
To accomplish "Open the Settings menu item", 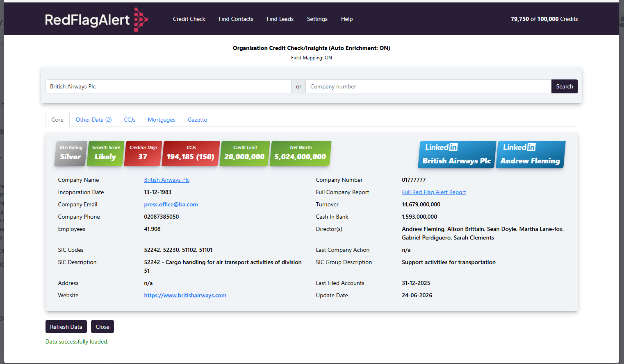I will point(317,19).
